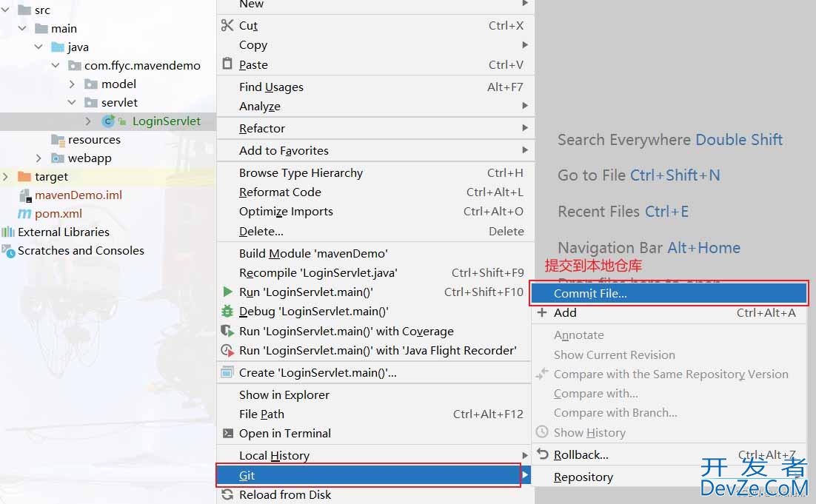816x504 pixels.
Task: Click the Reload from Disk icon
Action: [x=227, y=494]
